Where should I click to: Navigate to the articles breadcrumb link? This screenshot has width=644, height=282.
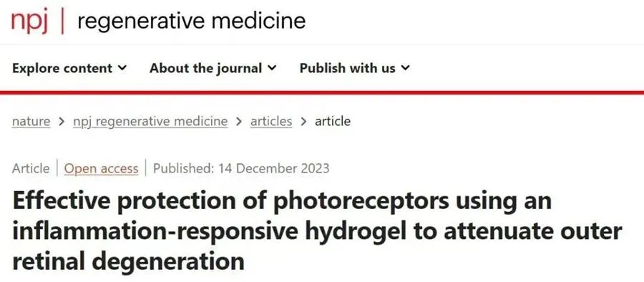coord(271,121)
